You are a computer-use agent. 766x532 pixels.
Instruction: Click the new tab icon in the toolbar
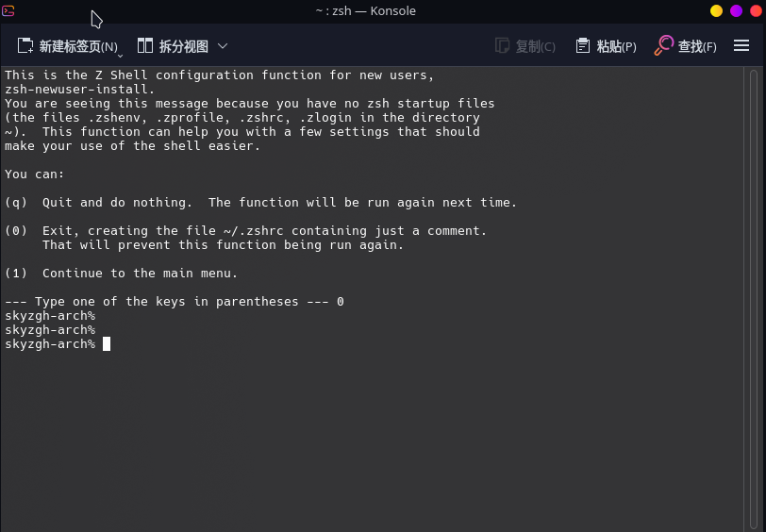[x=25, y=45]
